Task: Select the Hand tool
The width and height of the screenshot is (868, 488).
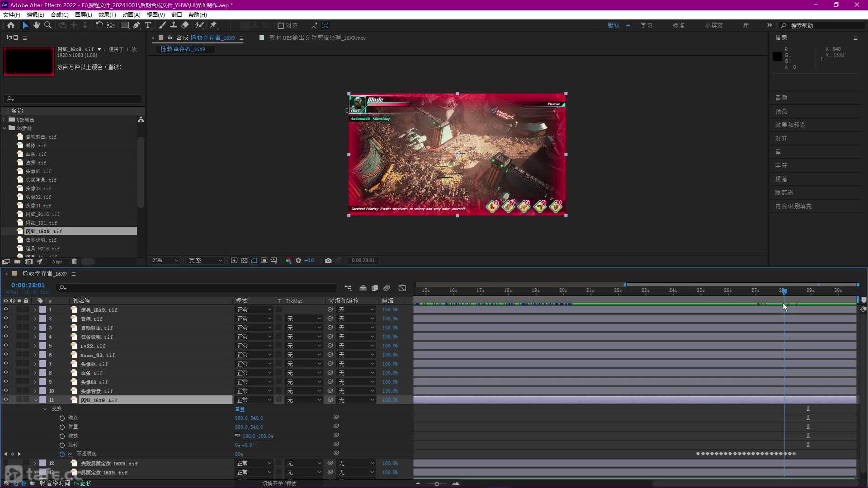Action: (37, 25)
